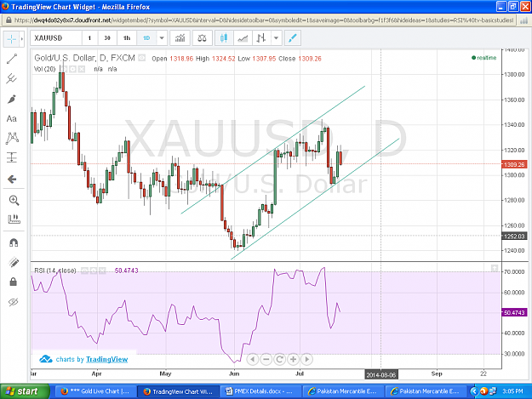Viewport: 532px width, 399px height.
Task: Open the XABCD pattern tool
Action: 12,138
